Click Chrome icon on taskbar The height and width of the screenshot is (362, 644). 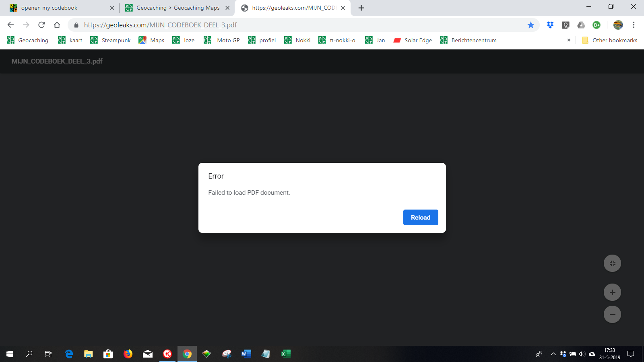click(187, 354)
